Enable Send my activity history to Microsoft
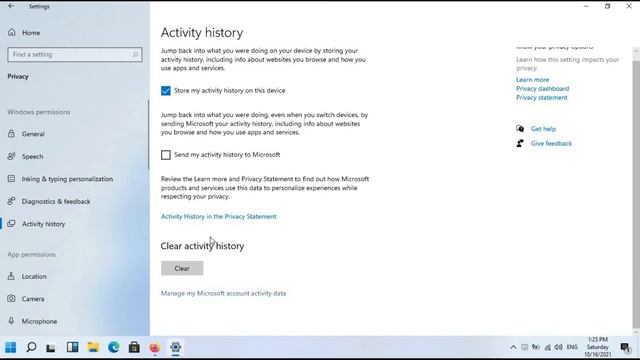This screenshot has width=640, height=360. [x=166, y=155]
